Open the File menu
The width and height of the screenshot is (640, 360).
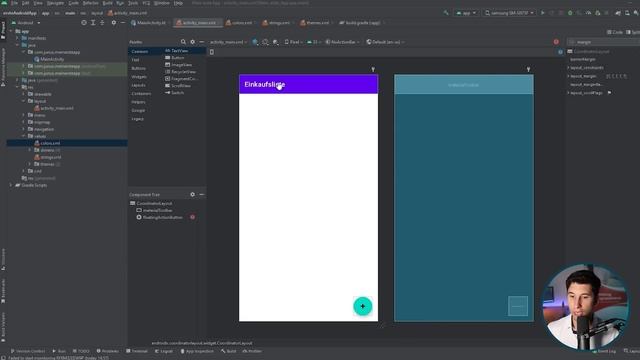click(14, 3)
